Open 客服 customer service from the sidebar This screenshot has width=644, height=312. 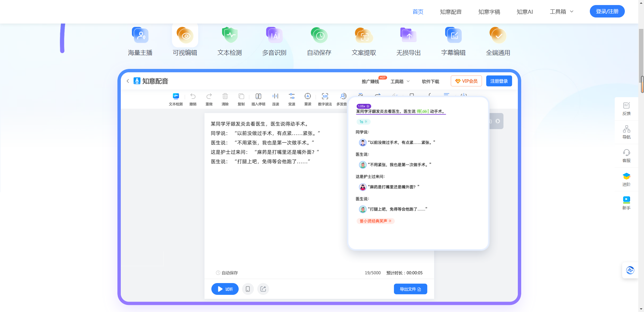click(x=626, y=156)
